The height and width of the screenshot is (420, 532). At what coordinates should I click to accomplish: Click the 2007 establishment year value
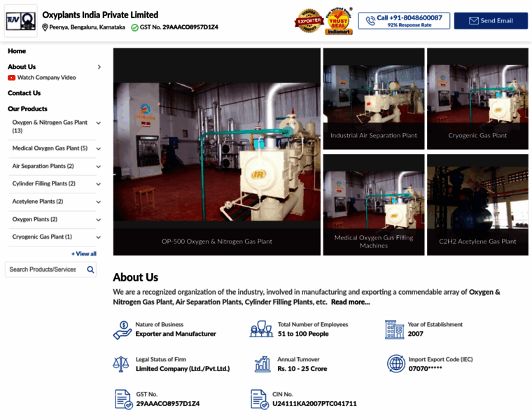tap(416, 334)
